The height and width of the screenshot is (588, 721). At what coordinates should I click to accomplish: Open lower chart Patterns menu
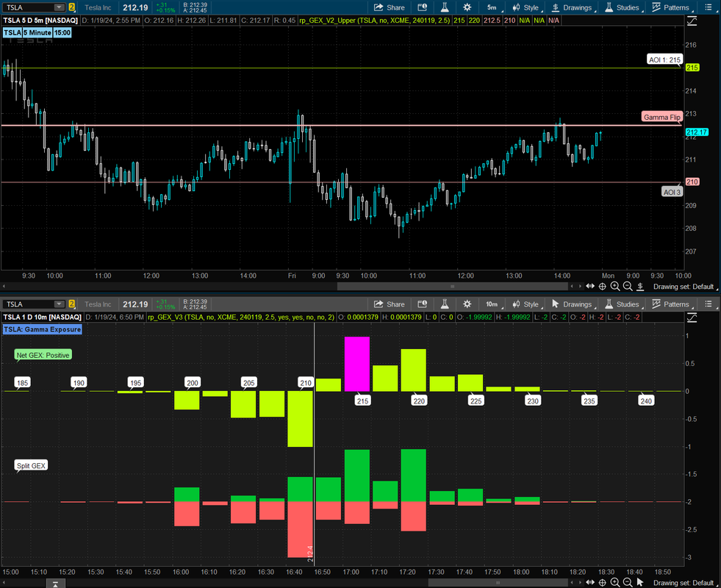pos(672,304)
